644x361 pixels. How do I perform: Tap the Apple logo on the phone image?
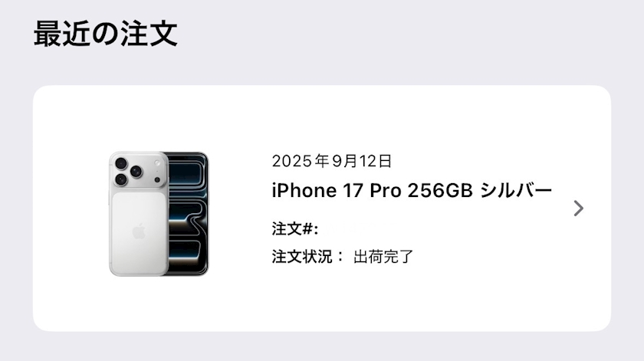click(139, 231)
